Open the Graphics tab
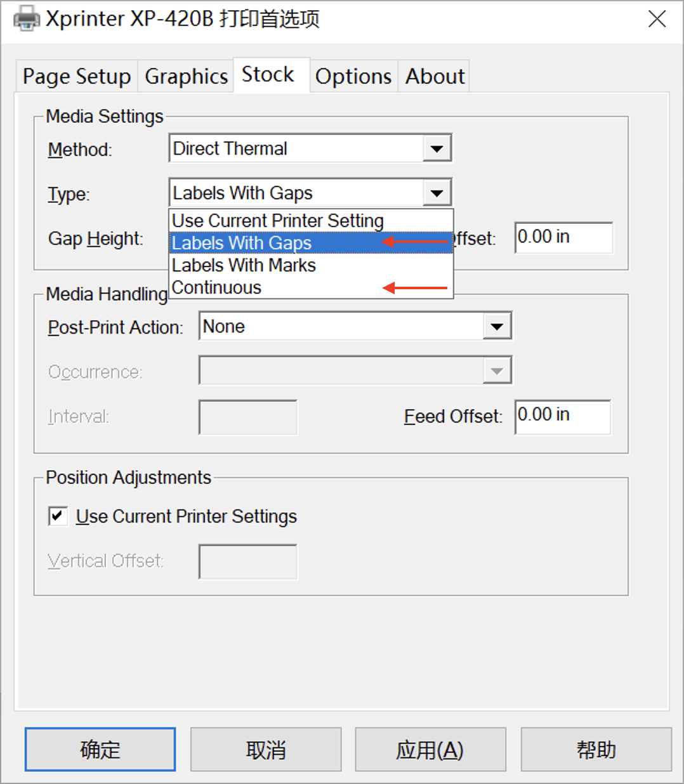Viewport: 684px width, 784px height. (x=186, y=76)
